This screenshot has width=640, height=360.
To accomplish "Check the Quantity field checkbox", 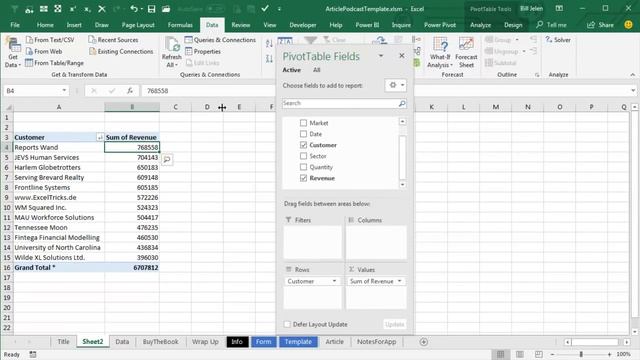I will point(303,167).
